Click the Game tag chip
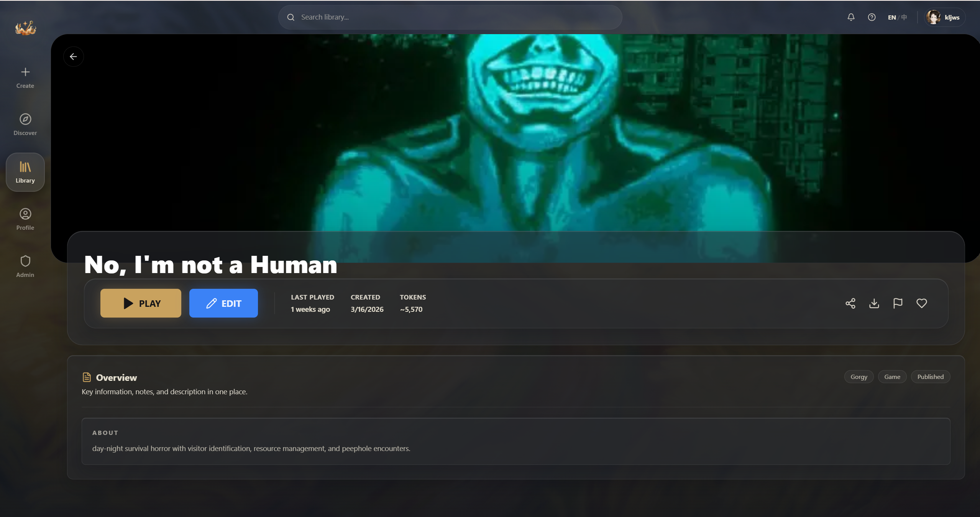 pos(892,377)
